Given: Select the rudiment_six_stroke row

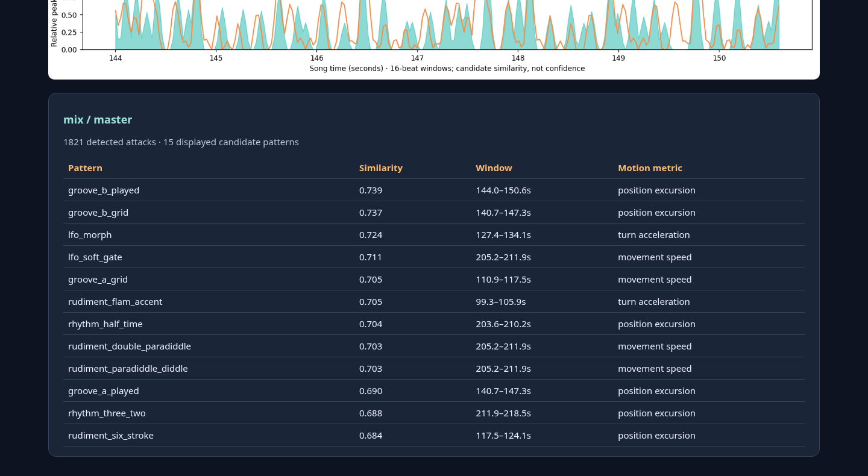Looking at the screenshot, I should [x=433, y=435].
